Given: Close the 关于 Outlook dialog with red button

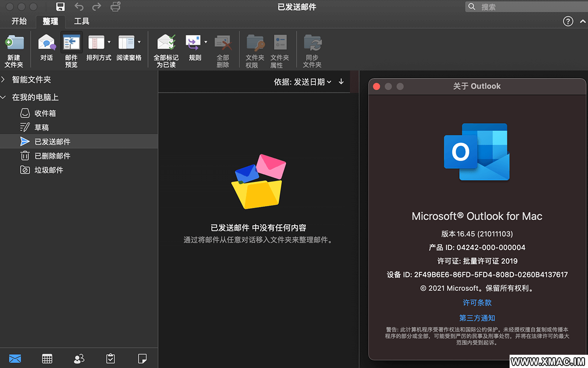Looking at the screenshot, I should point(377,86).
